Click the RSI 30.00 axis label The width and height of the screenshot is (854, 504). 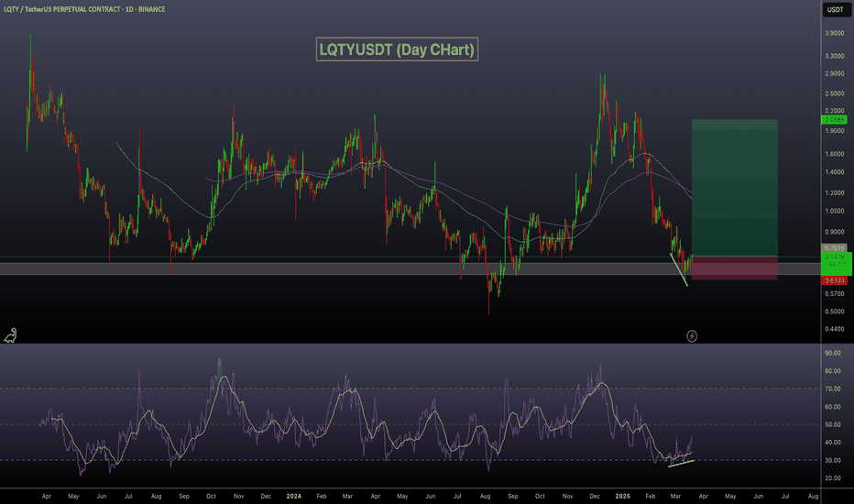(833, 460)
